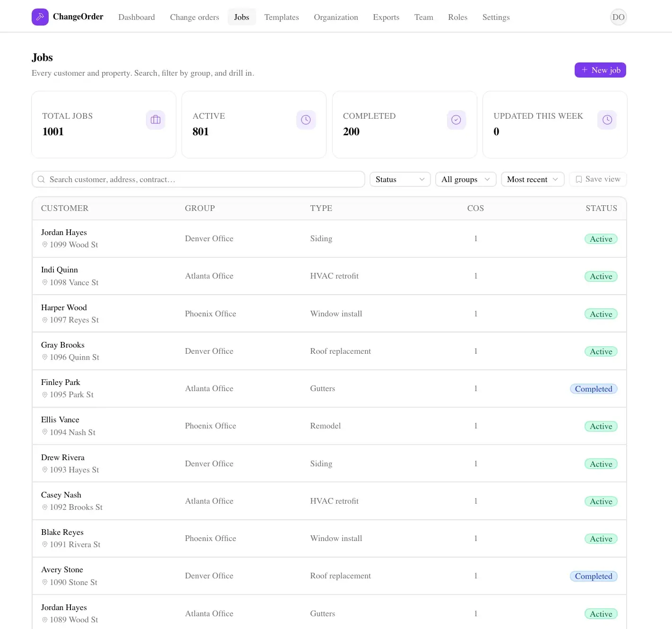
Task: Open the Drew Rivera job row
Action: click(329, 463)
